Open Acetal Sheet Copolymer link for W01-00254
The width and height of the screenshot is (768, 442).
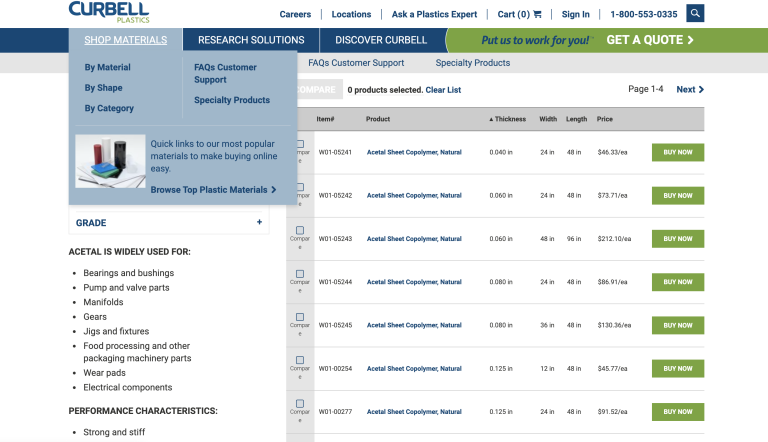point(414,368)
